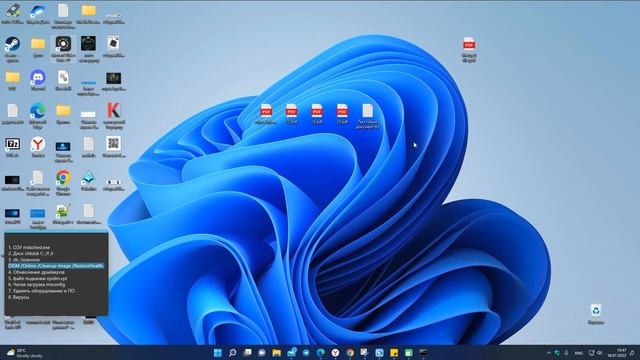Click note line '7. Удалить оборудование и ПО'
Screen dimensions: 640x360
tap(41, 291)
